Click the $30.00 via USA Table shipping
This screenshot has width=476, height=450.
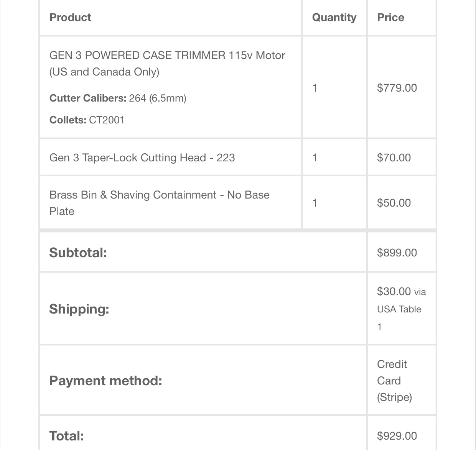point(401,309)
